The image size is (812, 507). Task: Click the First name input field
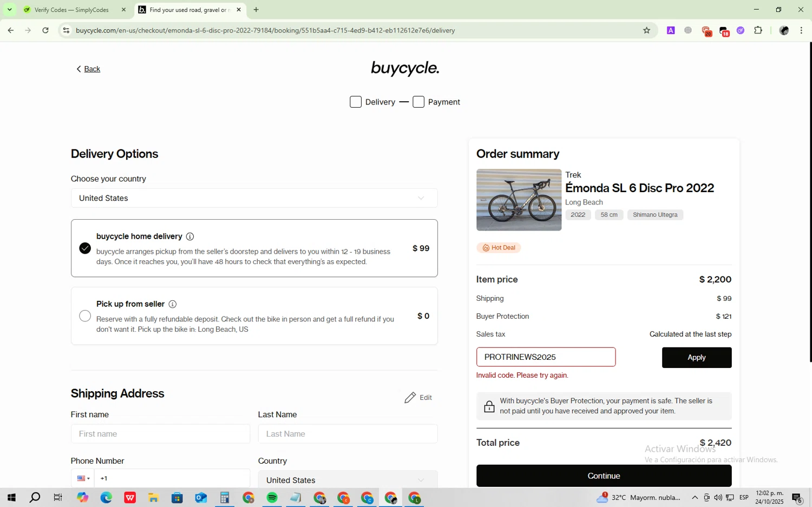coord(160,434)
